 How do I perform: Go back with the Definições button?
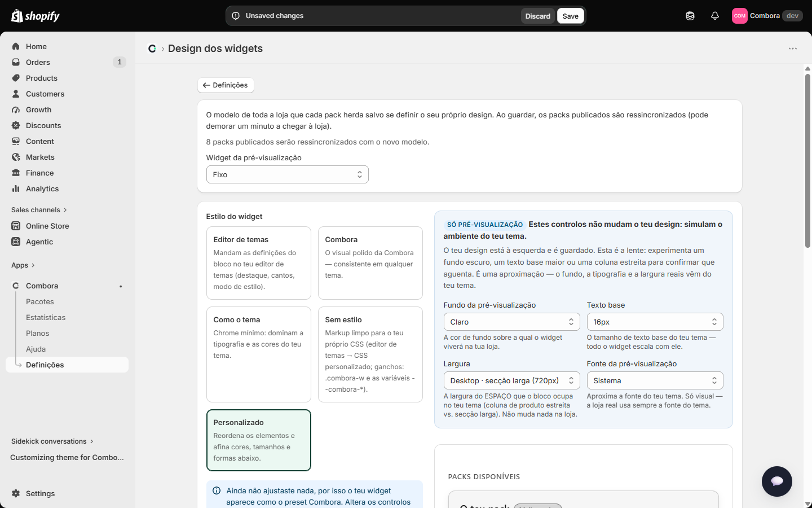point(226,85)
